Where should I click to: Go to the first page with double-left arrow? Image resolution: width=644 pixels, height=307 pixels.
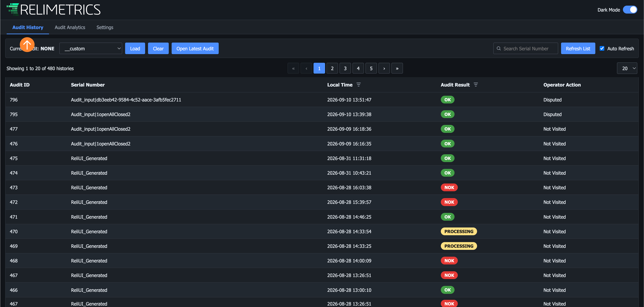coord(293,68)
